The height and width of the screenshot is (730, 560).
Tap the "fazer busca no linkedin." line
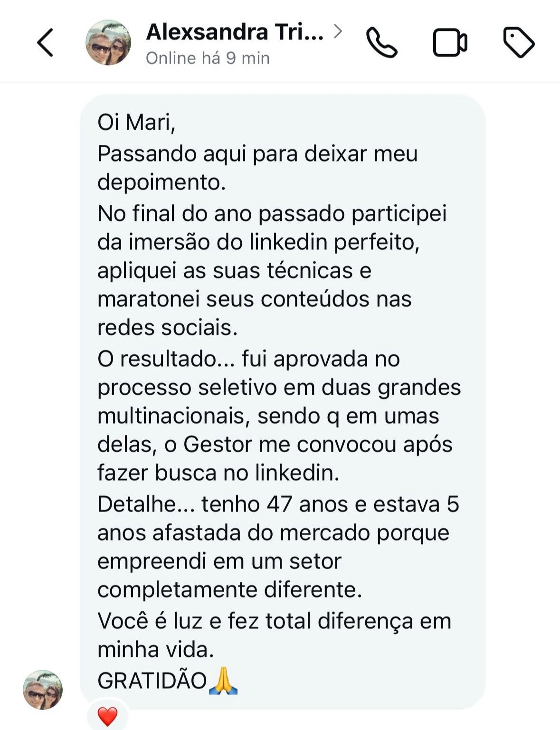218,473
